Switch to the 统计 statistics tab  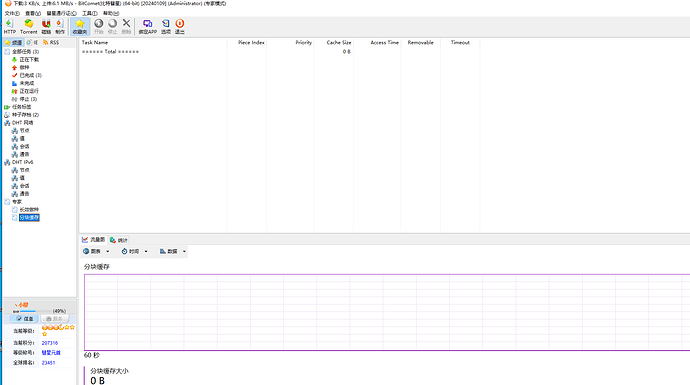119,240
